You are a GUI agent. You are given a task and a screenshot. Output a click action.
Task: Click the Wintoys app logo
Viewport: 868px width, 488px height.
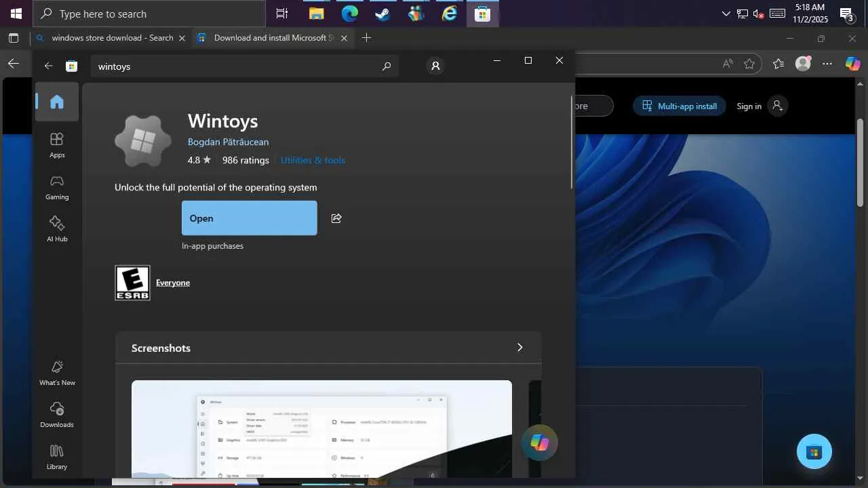tap(142, 141)
